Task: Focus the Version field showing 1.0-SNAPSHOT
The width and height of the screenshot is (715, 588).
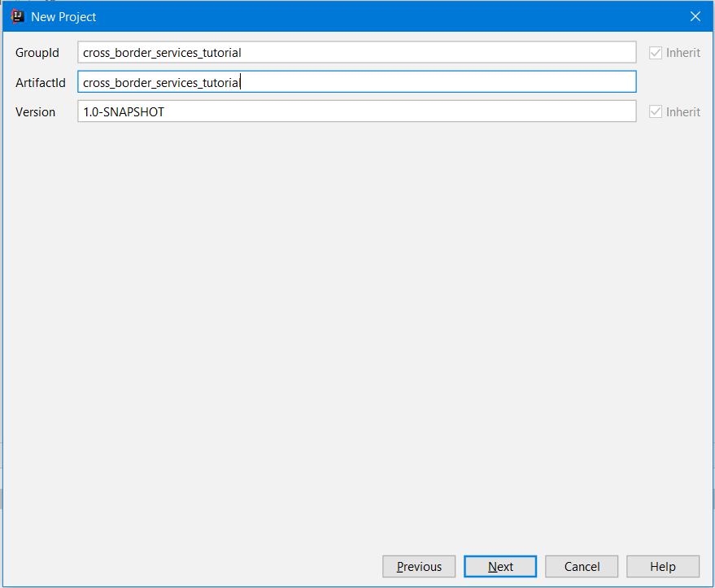Action: coord(356,112)
